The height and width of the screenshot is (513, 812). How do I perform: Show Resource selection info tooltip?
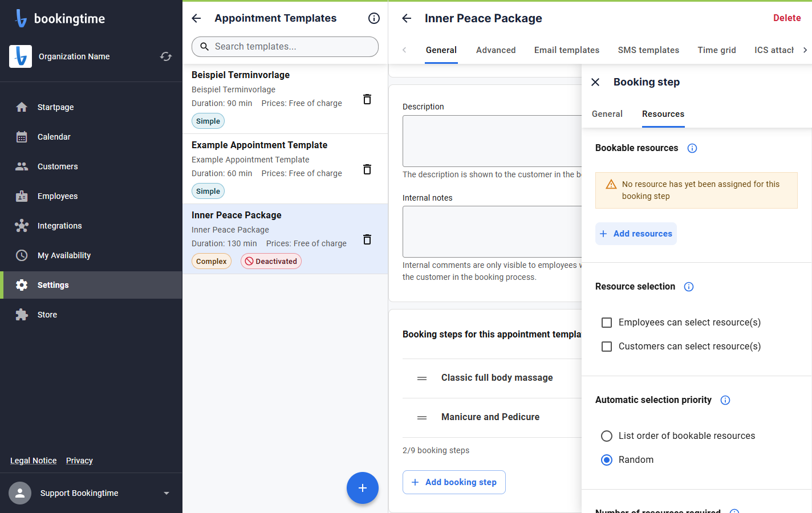[689, 287]
